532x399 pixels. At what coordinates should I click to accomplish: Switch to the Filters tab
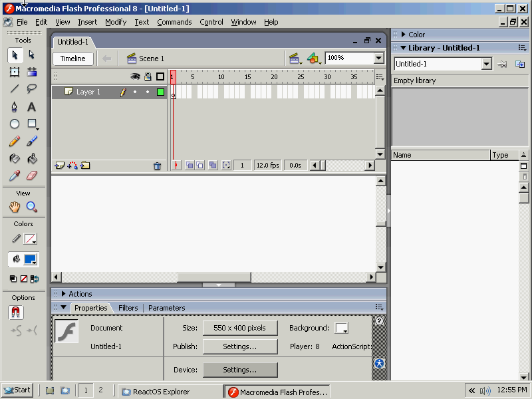click(128, 308)
